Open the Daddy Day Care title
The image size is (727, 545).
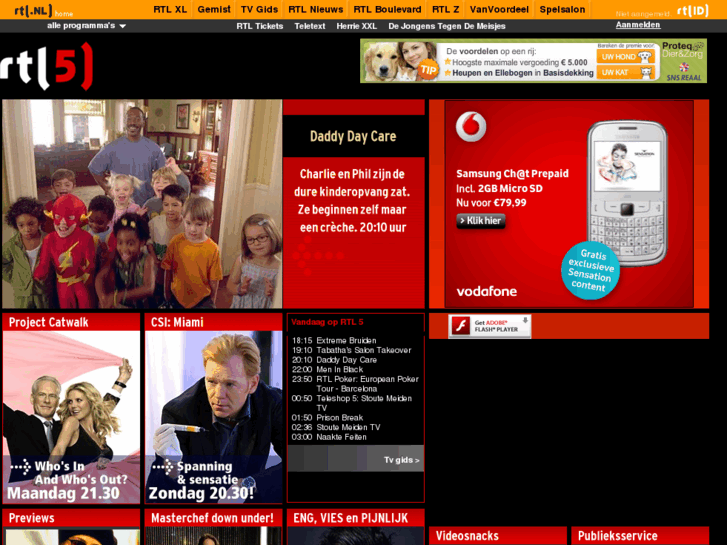coord(353,136)
